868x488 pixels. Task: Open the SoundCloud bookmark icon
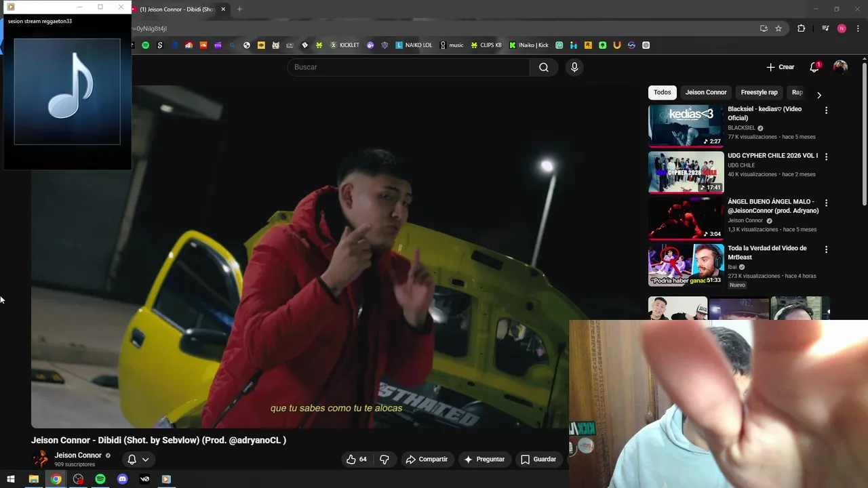coord(203,45)
